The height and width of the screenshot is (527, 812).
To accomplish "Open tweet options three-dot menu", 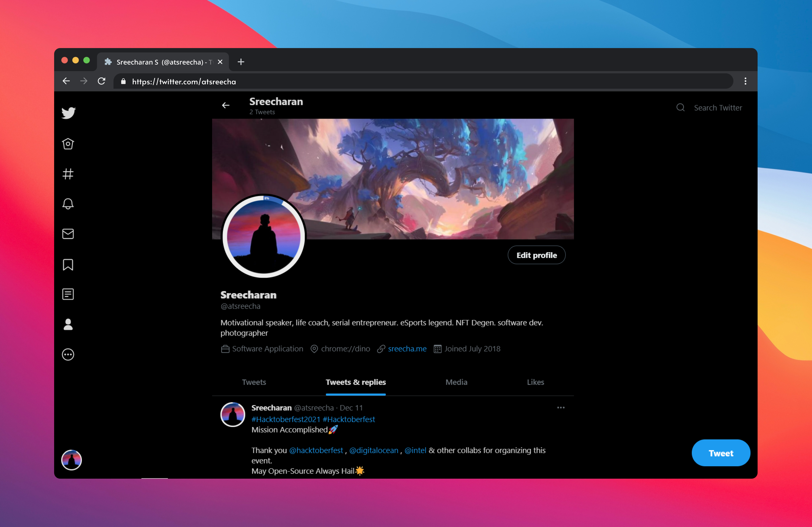I will coord(561,408).
